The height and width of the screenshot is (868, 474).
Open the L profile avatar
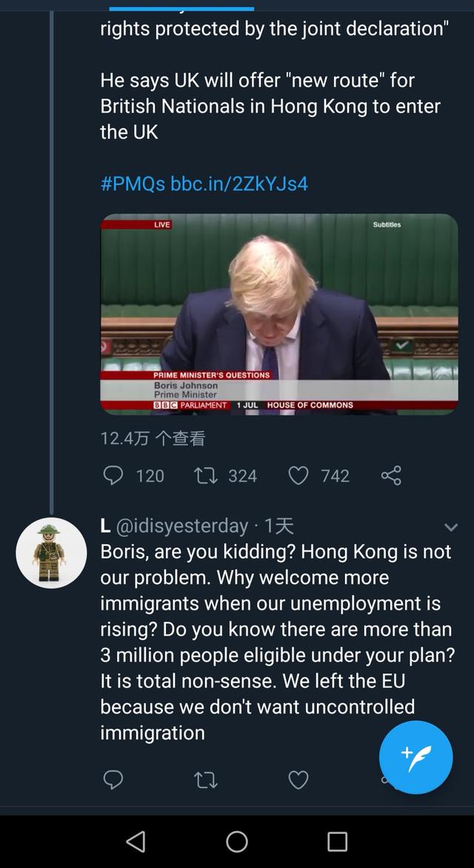pyautogui.click(x=52, y=552)
